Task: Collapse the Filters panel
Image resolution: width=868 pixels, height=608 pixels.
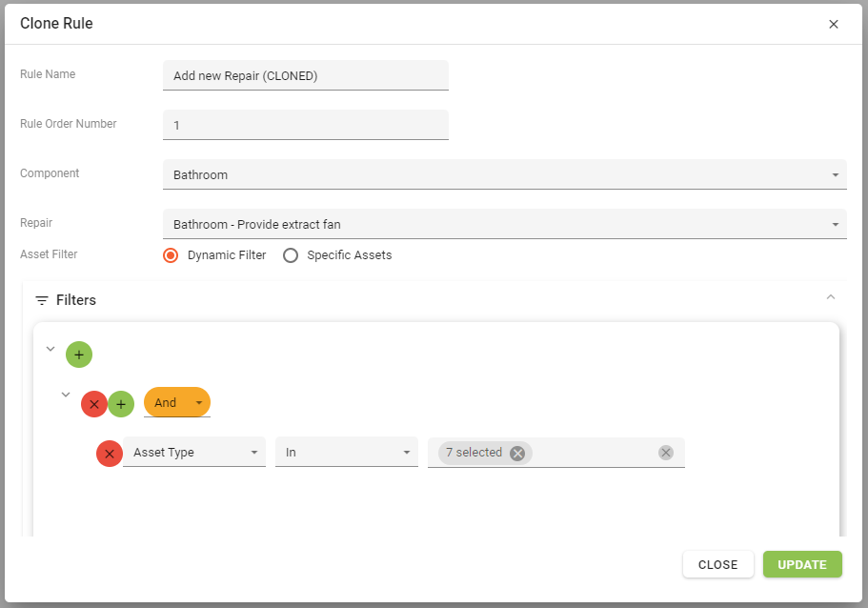Action: (831, 298)
